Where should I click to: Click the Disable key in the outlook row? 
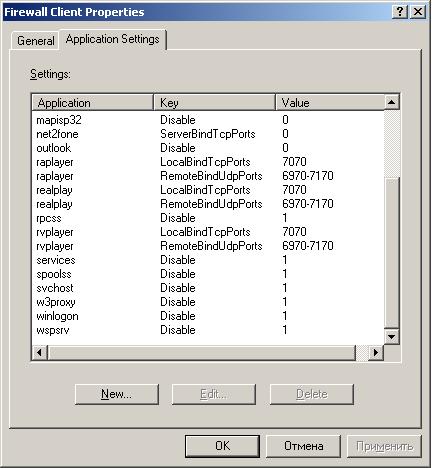[178, 148]
